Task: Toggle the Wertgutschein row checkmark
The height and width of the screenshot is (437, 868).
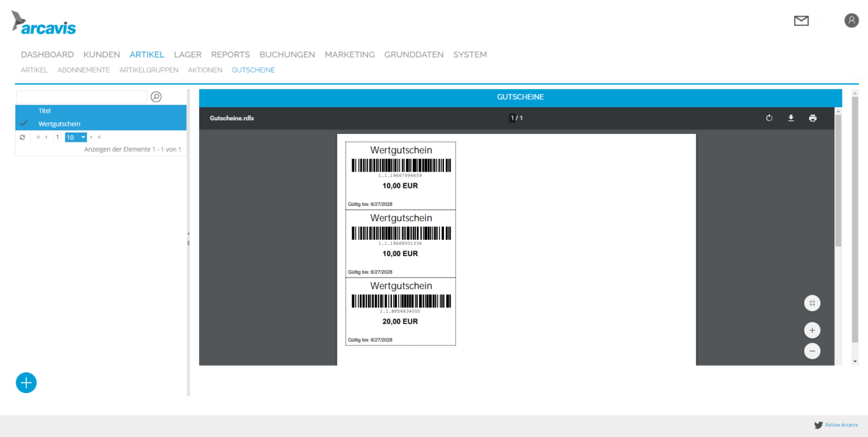Action: click(24, 124)
